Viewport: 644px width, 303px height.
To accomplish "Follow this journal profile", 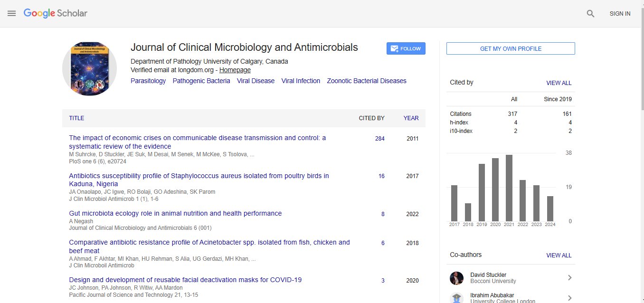I will 406,48.
